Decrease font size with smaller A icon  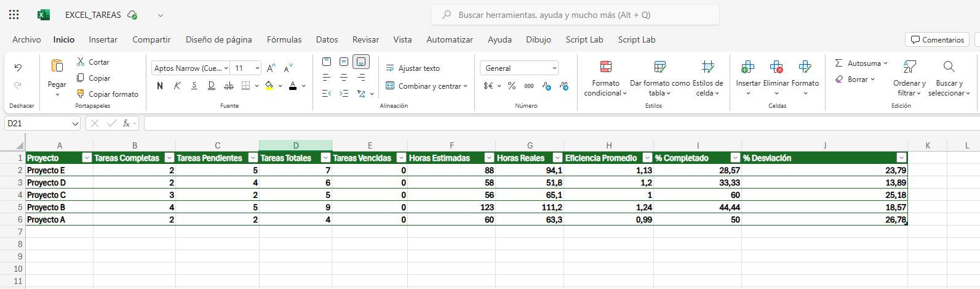click(x=288, y=68)
